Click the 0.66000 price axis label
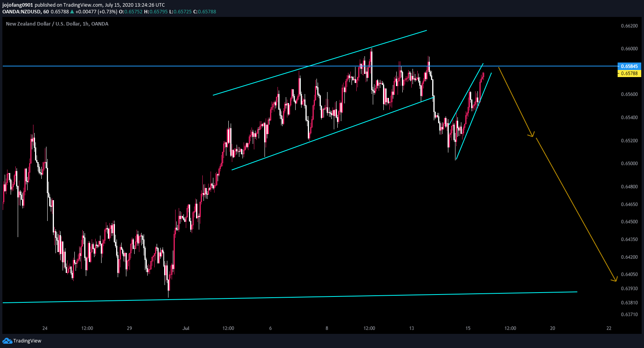 point(629,49)
